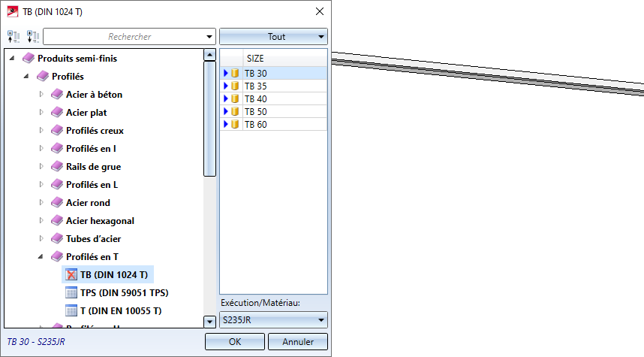Click the cylinder icon of TB 60

tap(235, 124)
